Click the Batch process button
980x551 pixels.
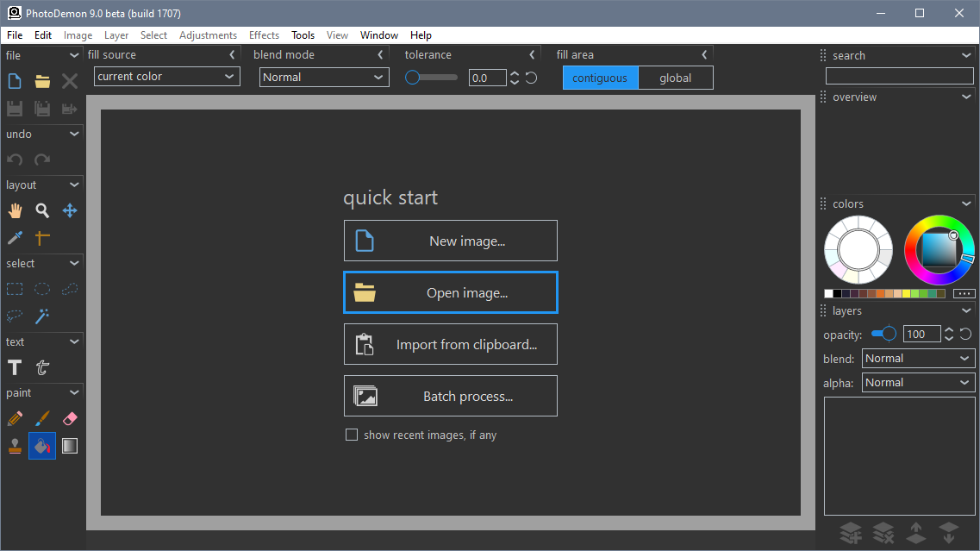(450, 396)
